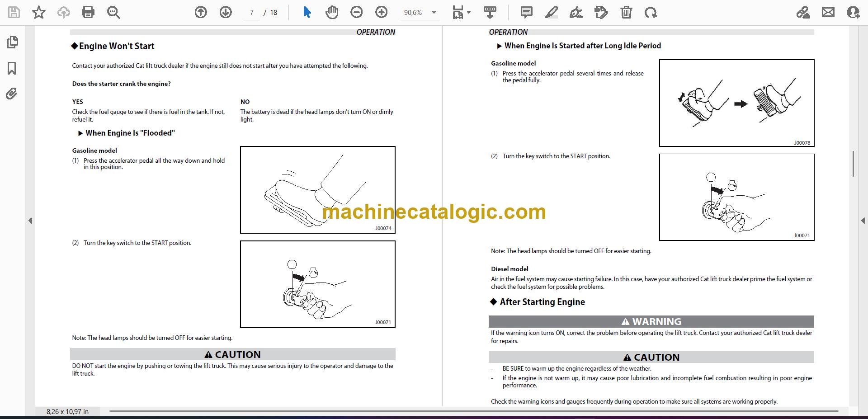Zoom out with minus button
This screenshot has width=868, height=419.
[x=357, y=12]
